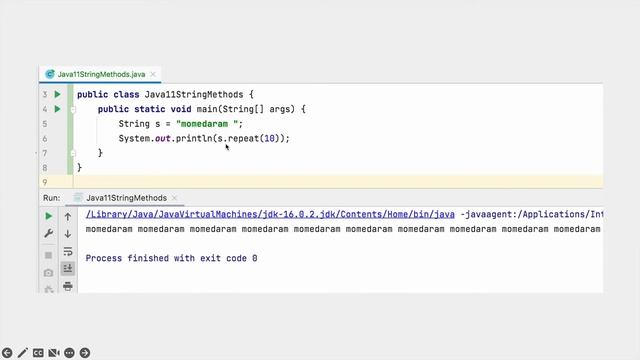Run class from line 3 gutter arrow
The height and width of the screenshot is (360, 640).
coord(58,94)
